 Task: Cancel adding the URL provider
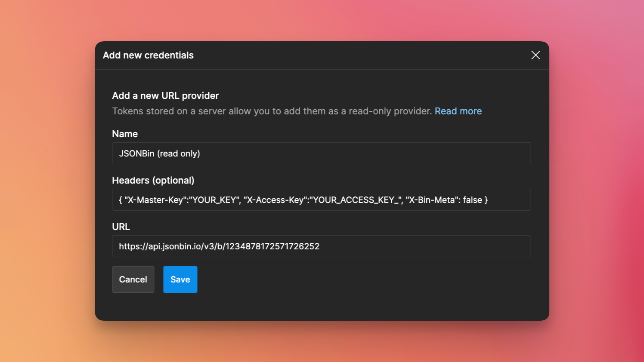(x=133, y=279)
